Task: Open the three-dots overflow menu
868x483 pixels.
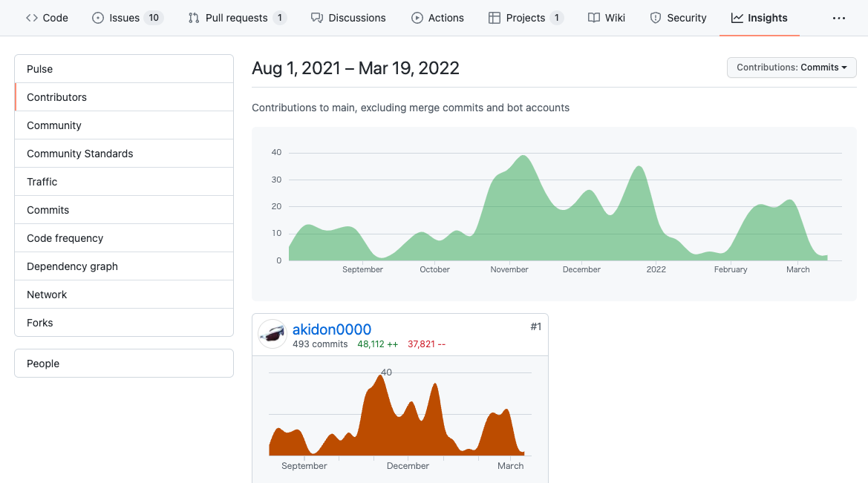Action: (838, 19)
